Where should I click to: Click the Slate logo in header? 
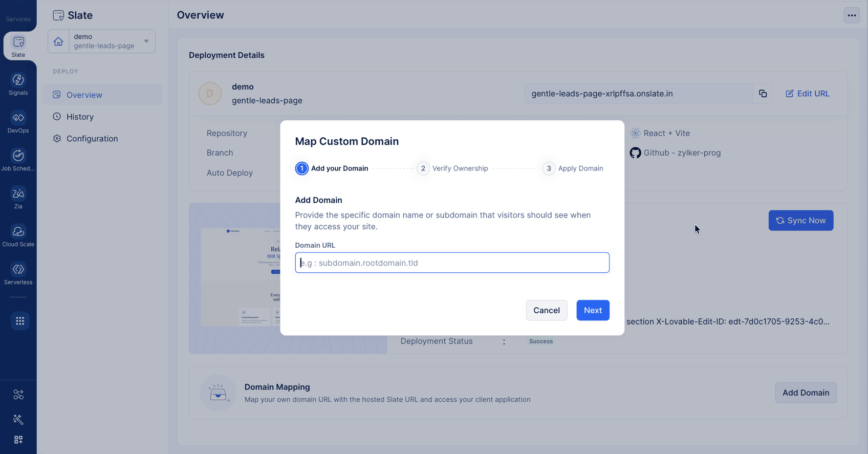[58, 15]
